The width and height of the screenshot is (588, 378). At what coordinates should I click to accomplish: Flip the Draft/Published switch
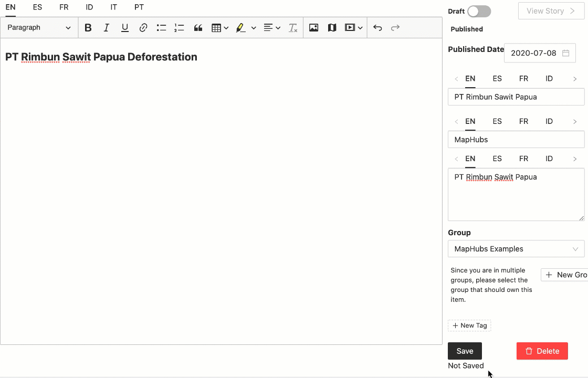(479, 11)
